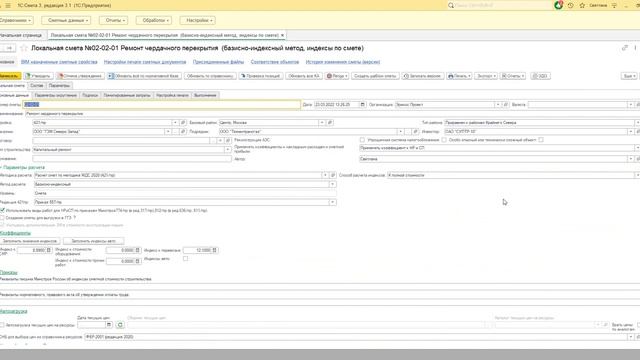
Task: Open the search field magnifier icon
Action: click(x=451, y=5)
